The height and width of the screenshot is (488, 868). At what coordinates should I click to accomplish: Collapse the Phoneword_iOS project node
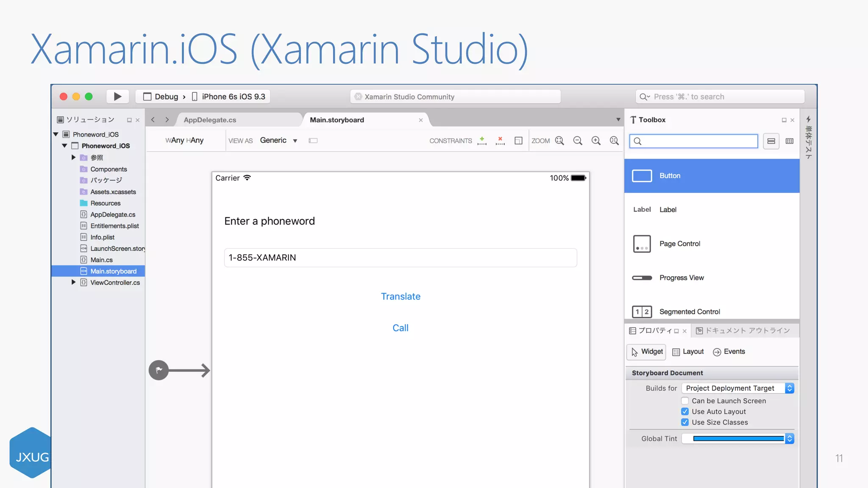click(64, 146)
